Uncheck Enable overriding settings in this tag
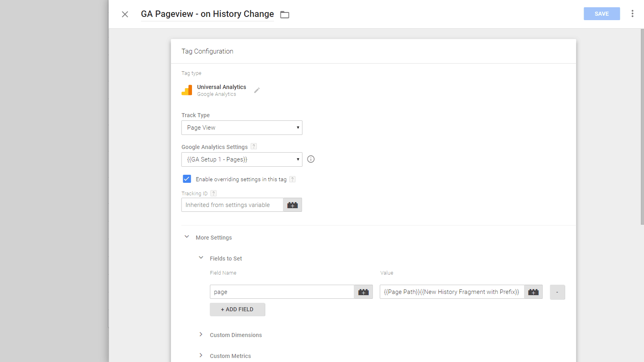The height and width of the screenshot is (362, 644). (187, 179)
